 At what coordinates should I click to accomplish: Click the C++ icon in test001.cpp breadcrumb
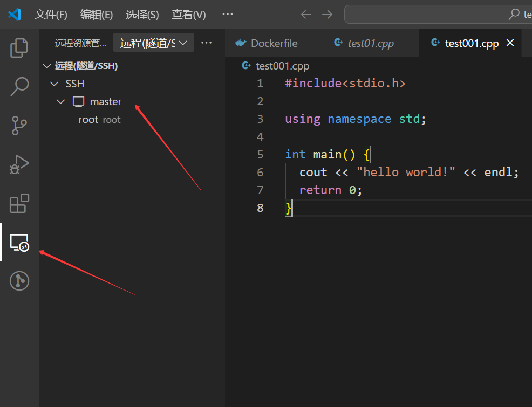pos(246,65)
